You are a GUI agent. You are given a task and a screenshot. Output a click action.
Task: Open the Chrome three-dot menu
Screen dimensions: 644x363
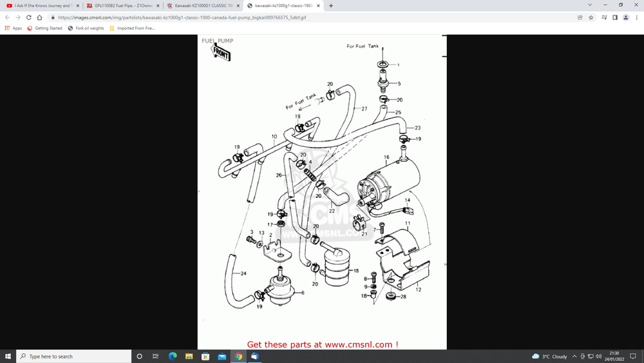(x=636, y=17)
